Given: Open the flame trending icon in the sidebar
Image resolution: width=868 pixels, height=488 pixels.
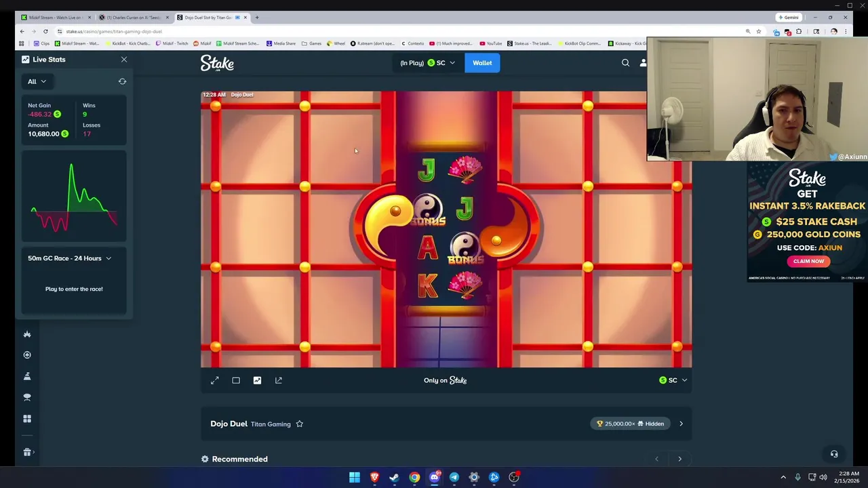Looking at the screenshot, I should tap(27, 334).
